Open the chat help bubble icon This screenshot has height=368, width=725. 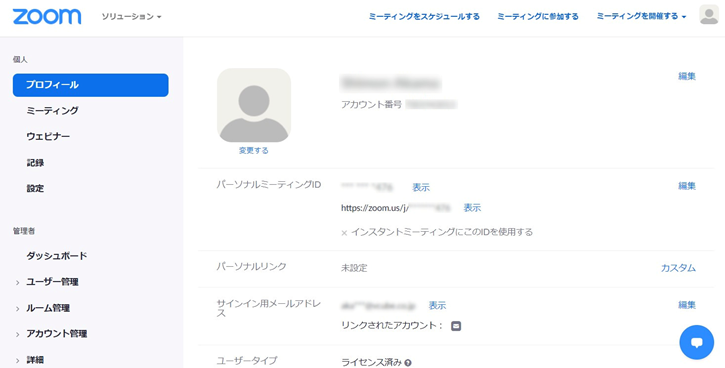click(696, 342)
